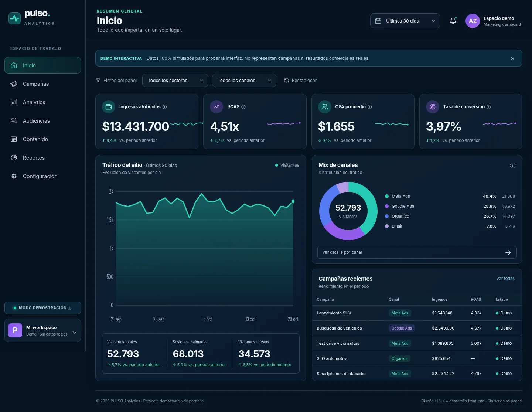Select the Lanzamiento SUV campaign row
Viewport: 532px width, 412px height.
pyautogui.click(x=417, y=313)
